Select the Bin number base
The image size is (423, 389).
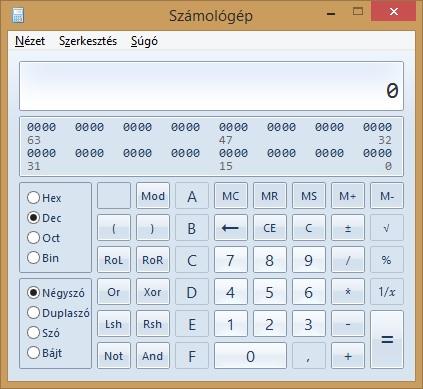point(43,258)
